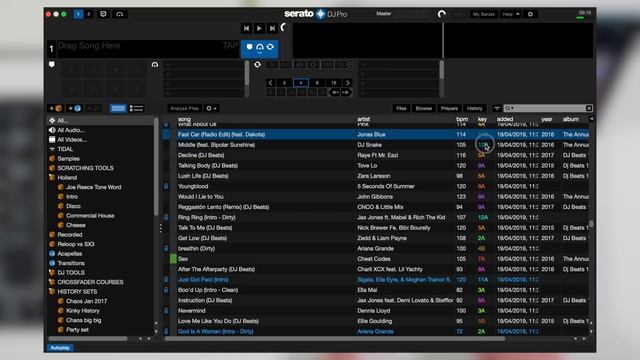This screenshot has height=360, width=640.
Task: Open the Kinky History subcrate
Action: pos(82,311)
